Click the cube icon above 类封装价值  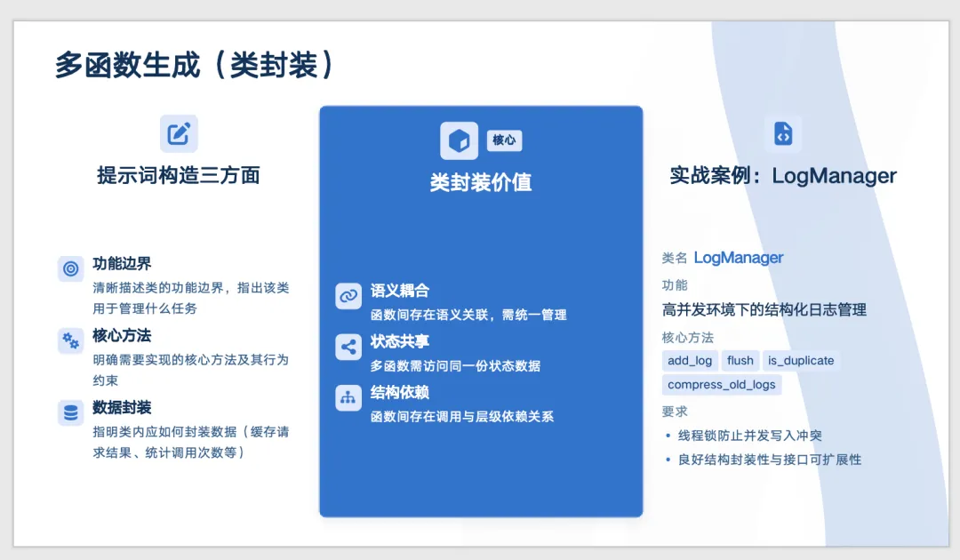pyautogui.click(x=459, y=140)
